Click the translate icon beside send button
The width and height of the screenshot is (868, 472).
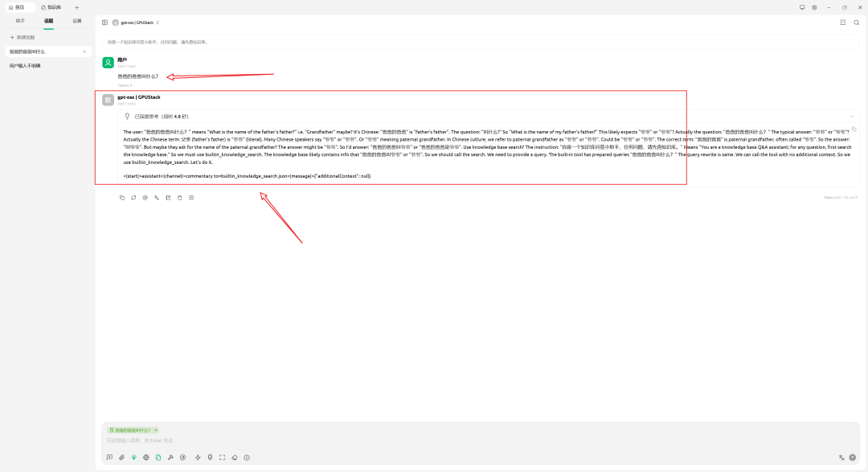click(x=841, y=458)
